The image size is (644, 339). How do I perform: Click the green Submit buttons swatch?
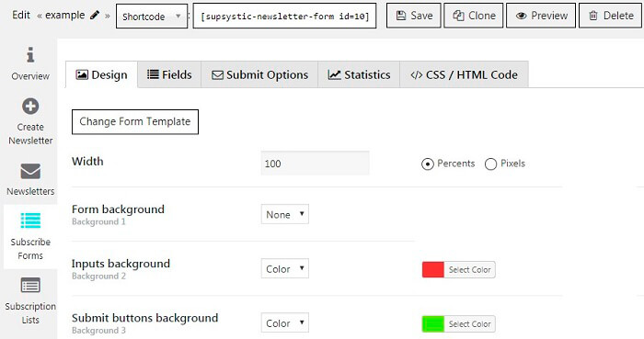coord(433,323)
